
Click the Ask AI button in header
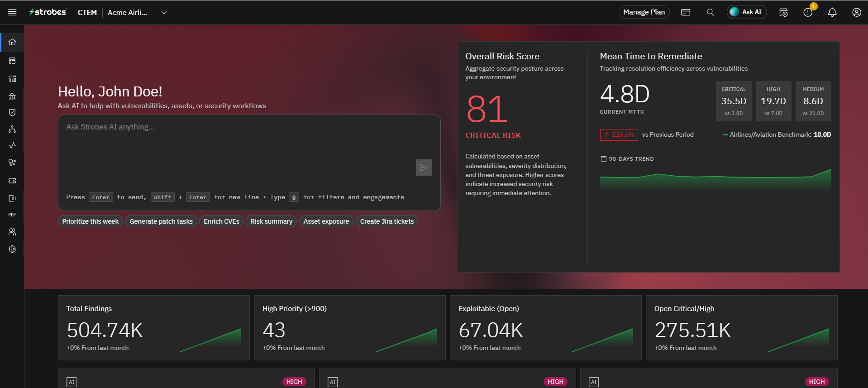[747, 12]
